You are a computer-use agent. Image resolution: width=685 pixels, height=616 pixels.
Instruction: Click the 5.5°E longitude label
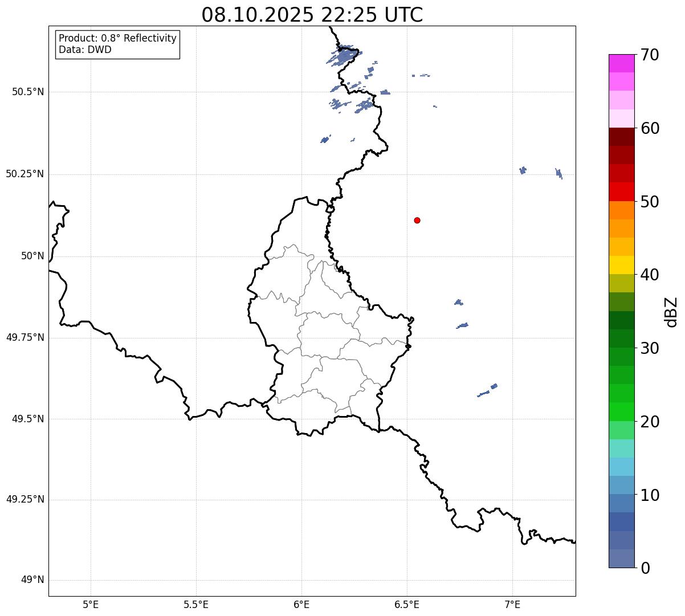coord(196,604)
